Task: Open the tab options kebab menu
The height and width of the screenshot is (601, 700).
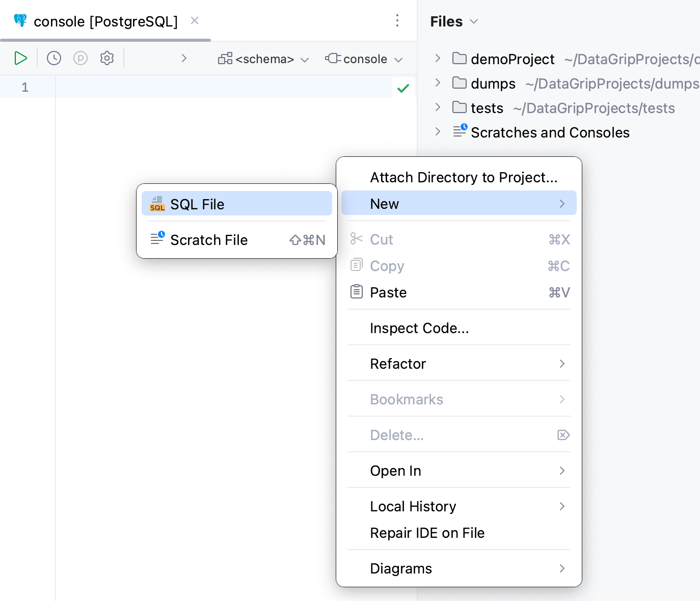Action: [397, 21]
